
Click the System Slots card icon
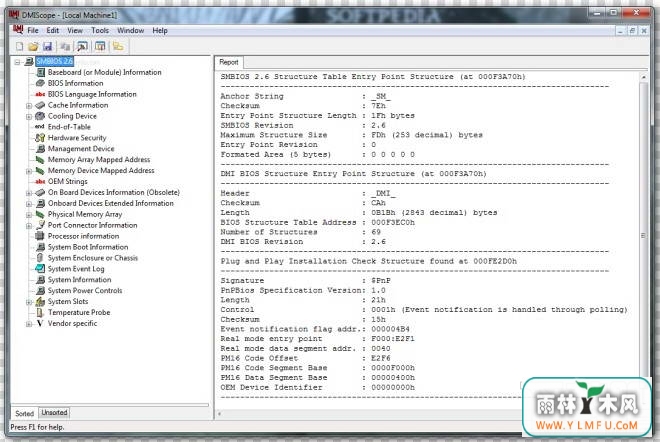coord(40,301)
